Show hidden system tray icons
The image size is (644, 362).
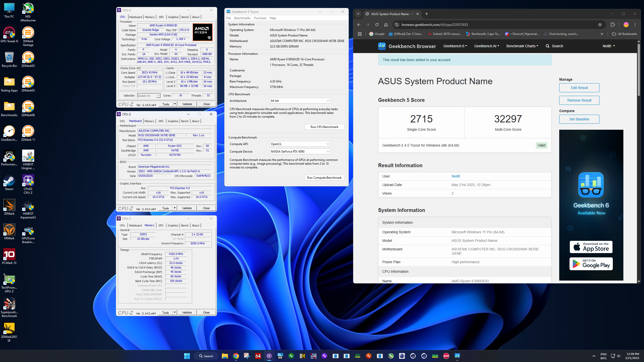pyautogui.click(x=594, y=356)
